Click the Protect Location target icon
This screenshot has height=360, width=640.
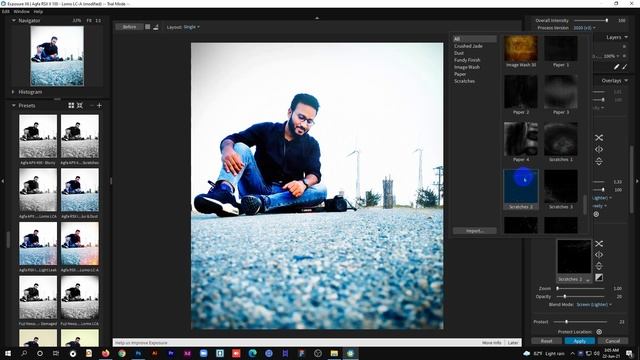(x=599, y=332)
